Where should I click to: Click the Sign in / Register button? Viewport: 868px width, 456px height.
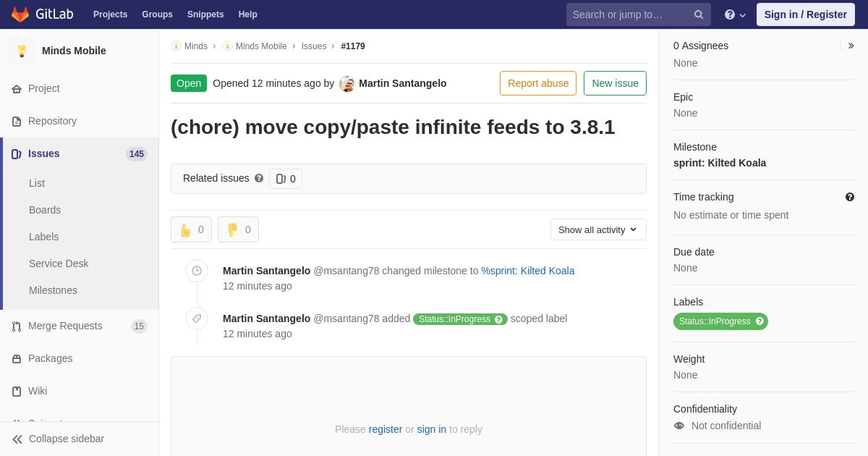pyautogui.click(x=805, y=14)
